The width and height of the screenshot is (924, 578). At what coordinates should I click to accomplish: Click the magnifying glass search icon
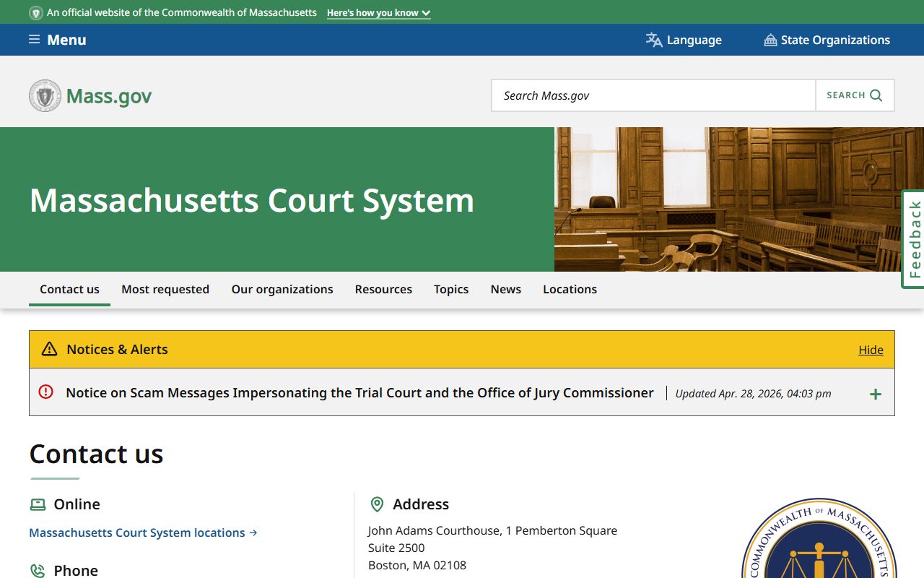[876, 95]
